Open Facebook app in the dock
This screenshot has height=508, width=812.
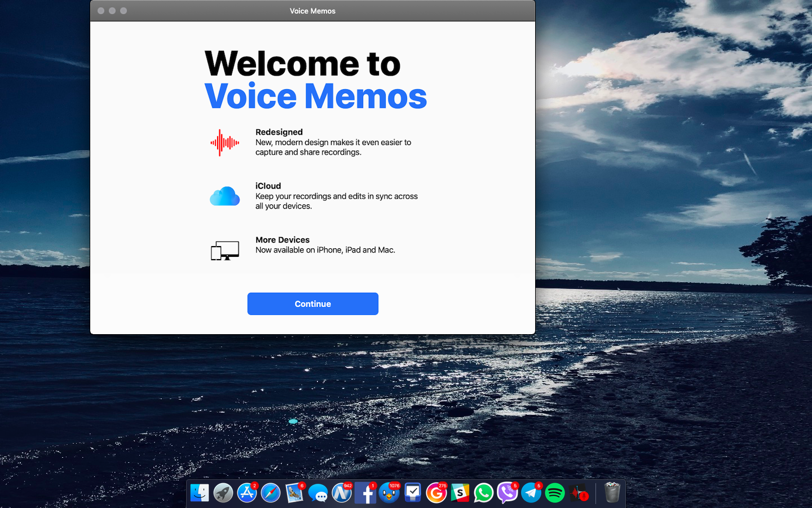[x=365, y=493]
